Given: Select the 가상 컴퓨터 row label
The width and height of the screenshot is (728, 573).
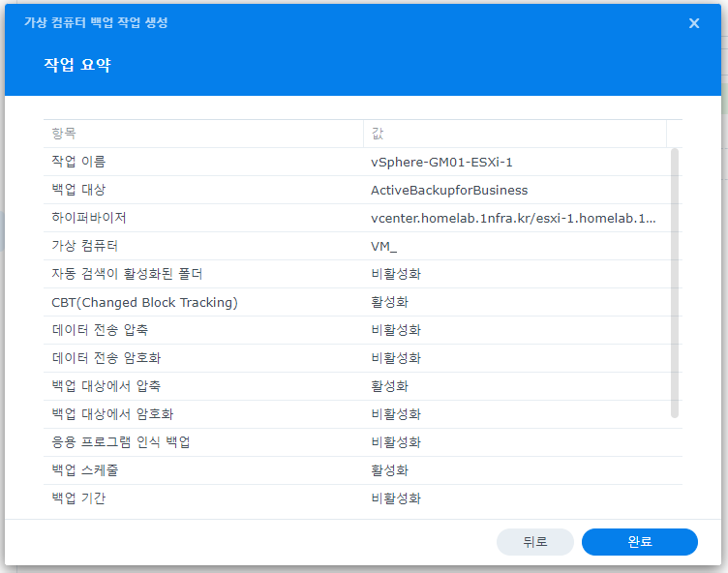Looking at the screenshot, I should pyautogui.click(x=84, y=246).
